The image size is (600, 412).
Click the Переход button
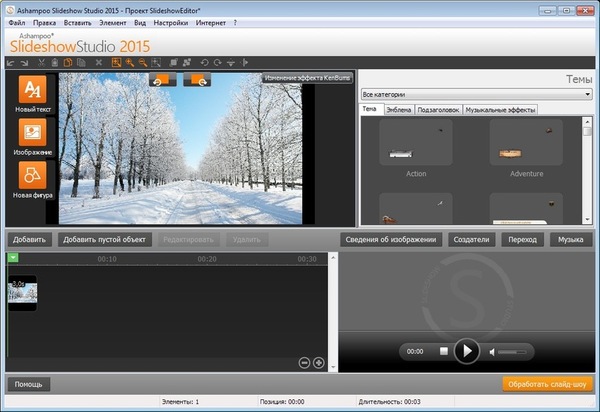pyautogui.click(x=523, y=240)
